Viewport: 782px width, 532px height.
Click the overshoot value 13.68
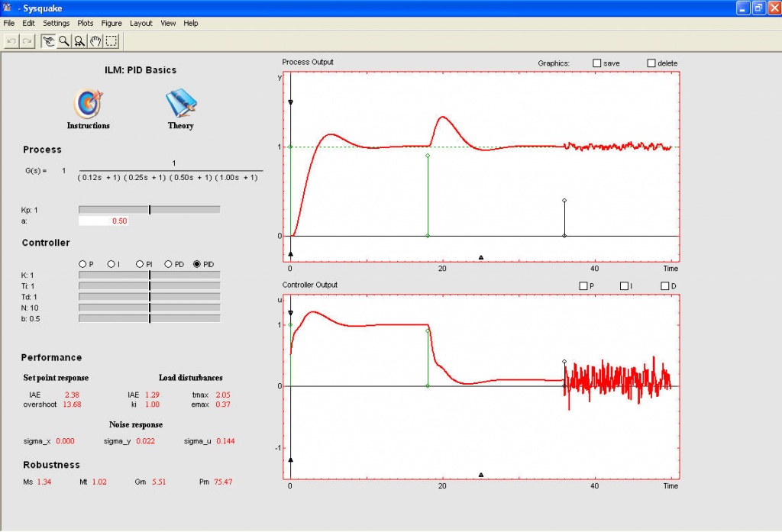click(x=72, y=405)
